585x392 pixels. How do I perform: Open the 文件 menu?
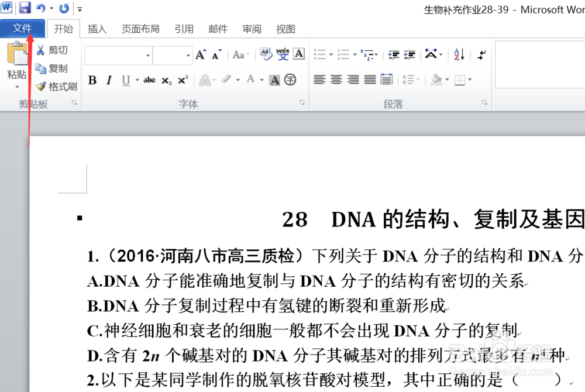[x=23, y=28]
